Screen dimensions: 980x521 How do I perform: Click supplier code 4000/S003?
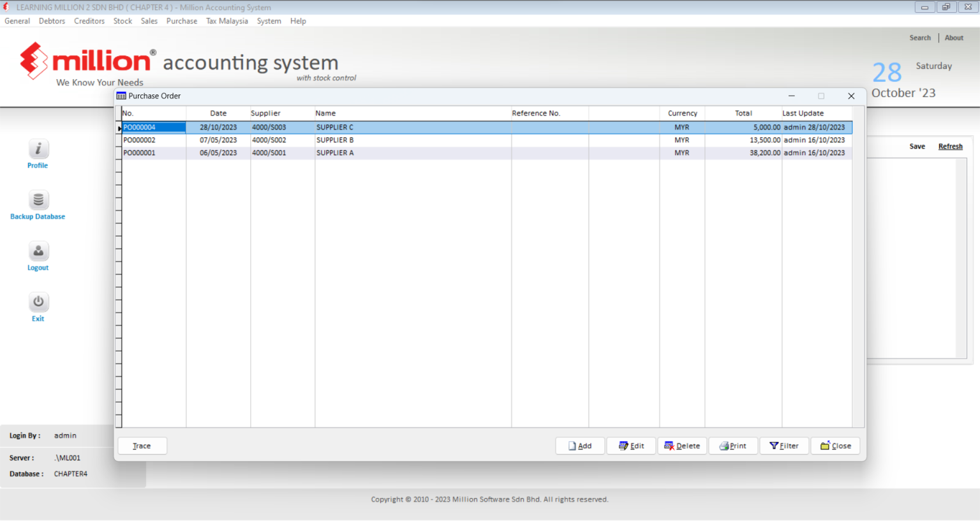283,127
